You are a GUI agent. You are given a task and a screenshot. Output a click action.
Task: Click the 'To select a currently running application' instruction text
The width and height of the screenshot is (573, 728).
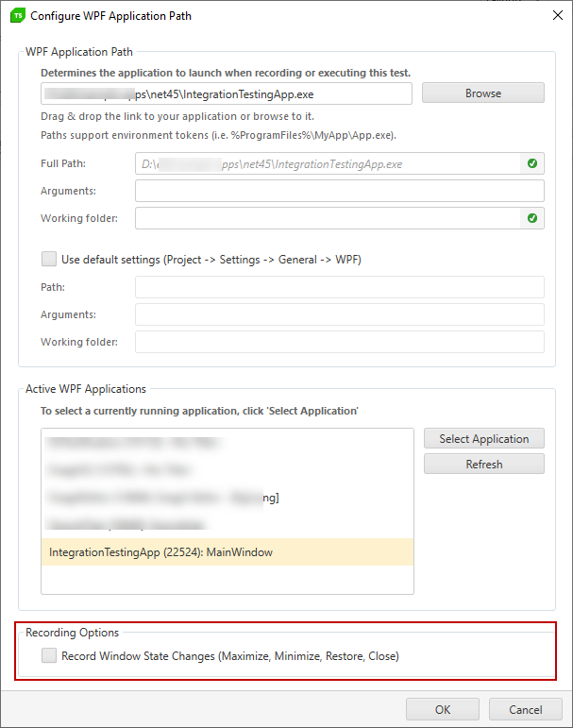tap(199, 411)
